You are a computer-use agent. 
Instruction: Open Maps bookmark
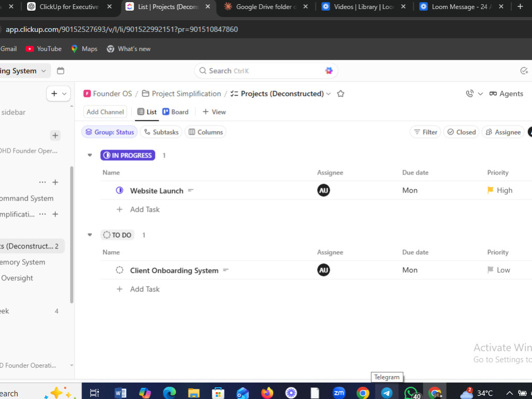click(84, 49)
